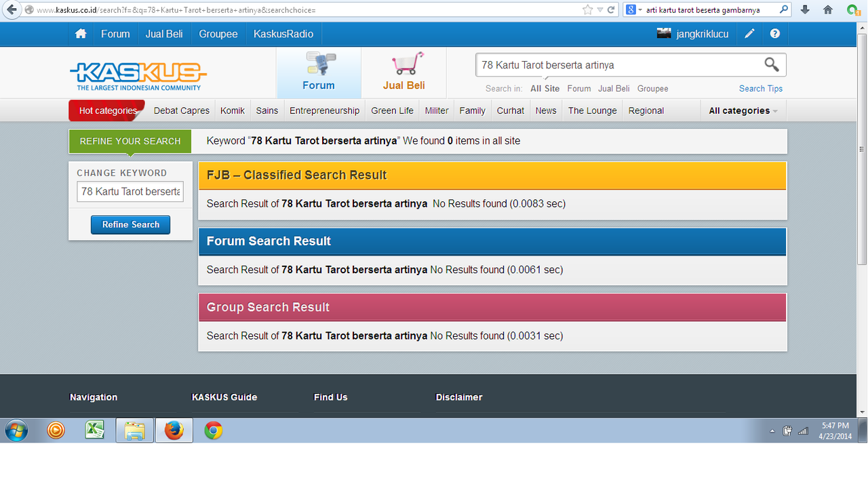Click the scrollbar down arrow

pos(862,412)
